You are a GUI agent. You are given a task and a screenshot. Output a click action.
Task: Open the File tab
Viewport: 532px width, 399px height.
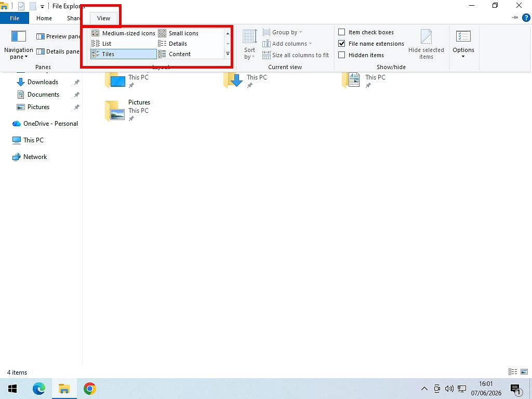(15, 18)
